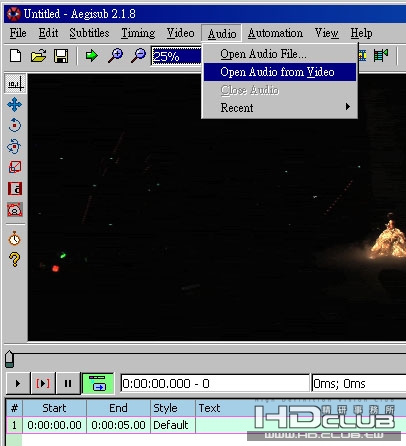The width and height of the screenshot is (406, 446).
Task: Expand the Recent audio submenu
Action: point(280,108)
